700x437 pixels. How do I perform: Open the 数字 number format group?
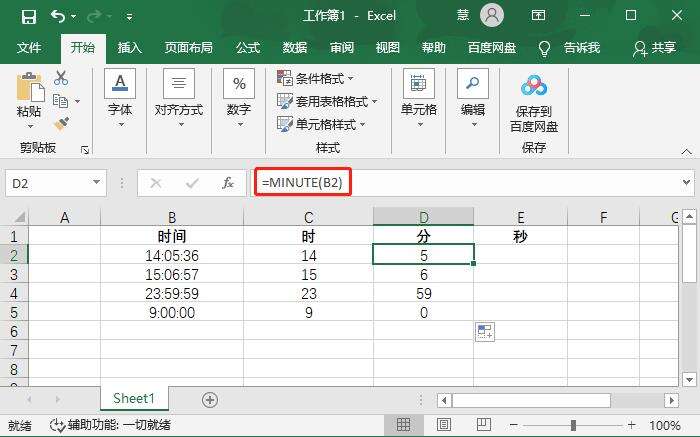239,98
